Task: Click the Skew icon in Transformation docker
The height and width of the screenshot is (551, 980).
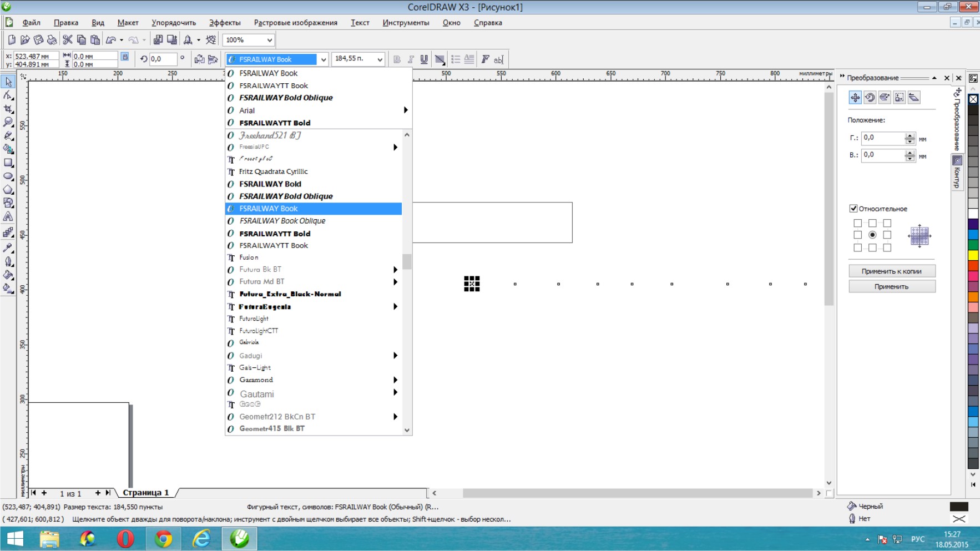Action: pyautogui.click(x=914, y=98)
